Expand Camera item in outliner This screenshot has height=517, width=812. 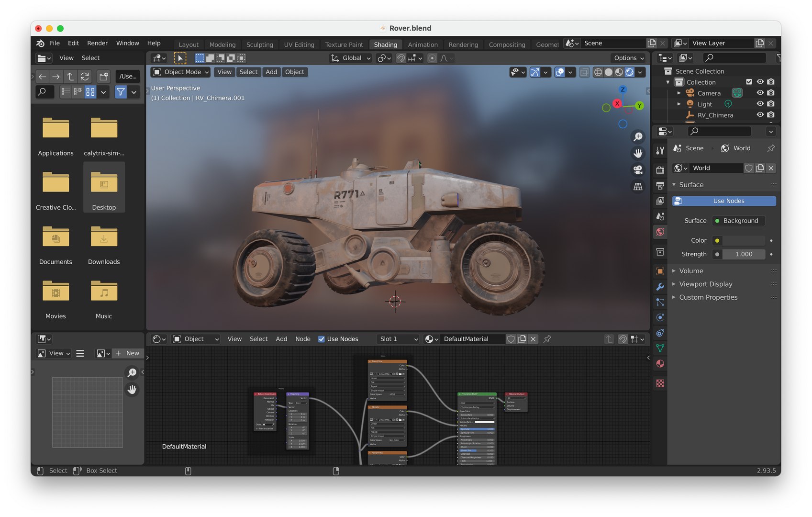click(679, 93)
